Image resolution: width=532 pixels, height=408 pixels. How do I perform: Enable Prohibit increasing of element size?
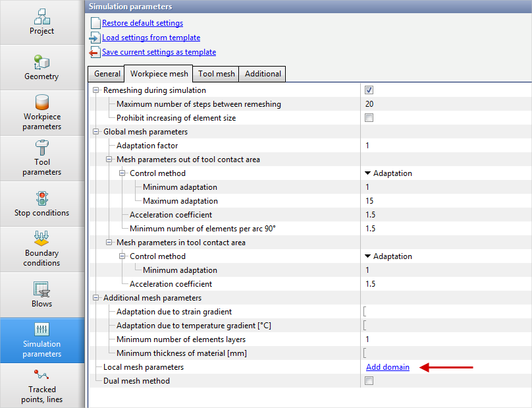369,118
